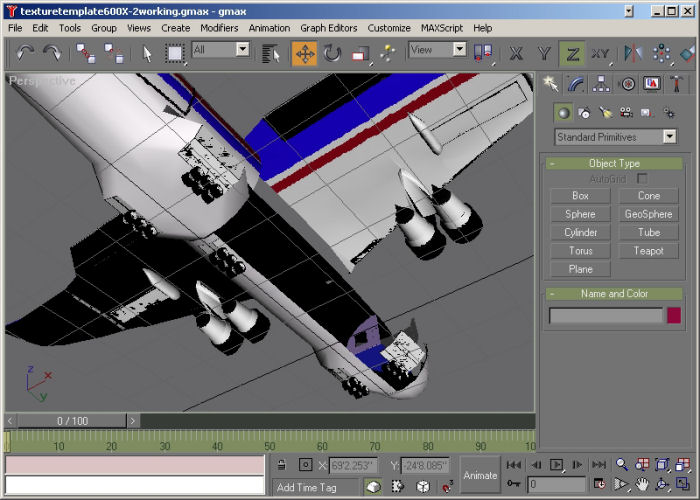Click the object color swatch
Screen dimensions: 700x500
coord(674,316)
